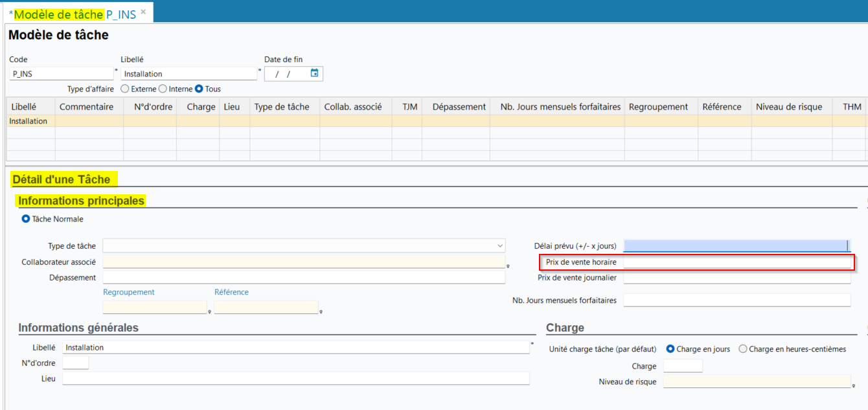The width and height of the screenshot is (868, 410).
Task: Select the Externe radio button
Action: point(125,89)
